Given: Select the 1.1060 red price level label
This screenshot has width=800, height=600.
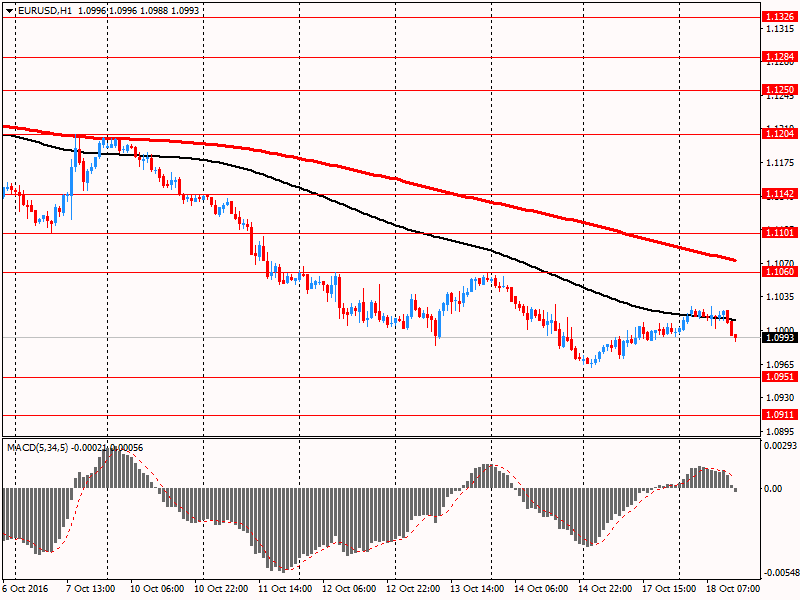Looking at the screenshot, I should coord(780,272).
